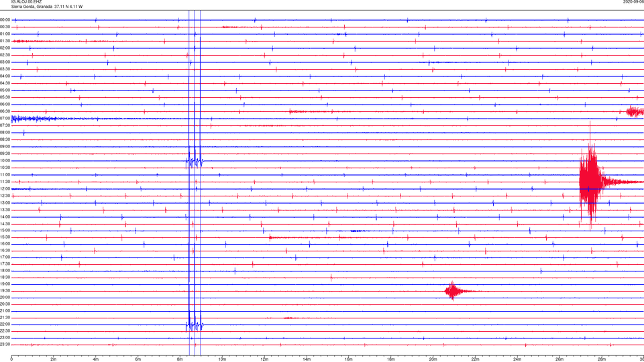The width and height of the screenshot is (644, 362).
Task: Click the red signal burst ending the 06:30 trace
Action: tap(635, 112)
